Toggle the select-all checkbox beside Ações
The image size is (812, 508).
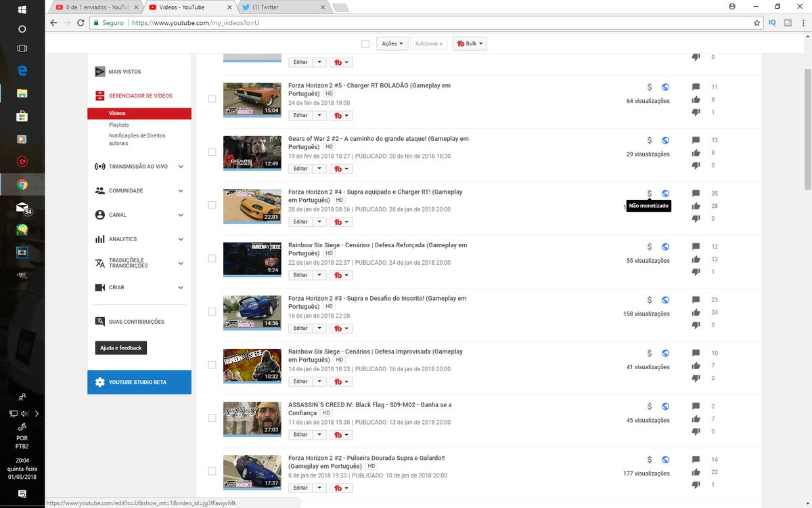pos(365,43)
